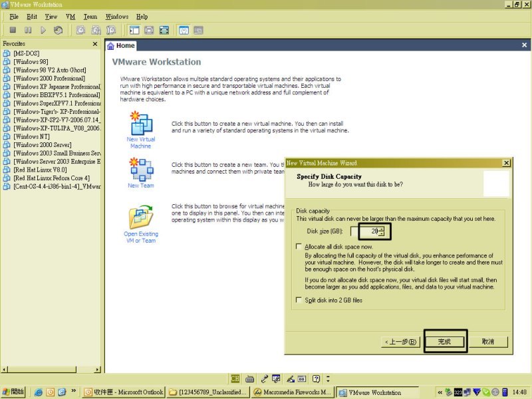Open the View menu

51,16
